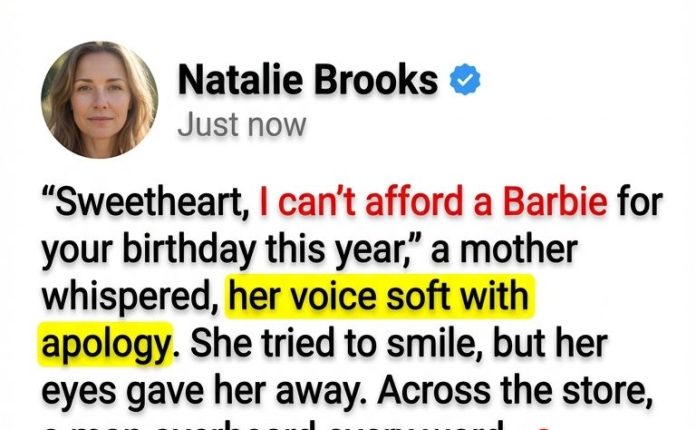The image size is (696, 430).
Task: Click the phrase 'but her' at line end
Action: pyautogui.click(x=550, y=343)
